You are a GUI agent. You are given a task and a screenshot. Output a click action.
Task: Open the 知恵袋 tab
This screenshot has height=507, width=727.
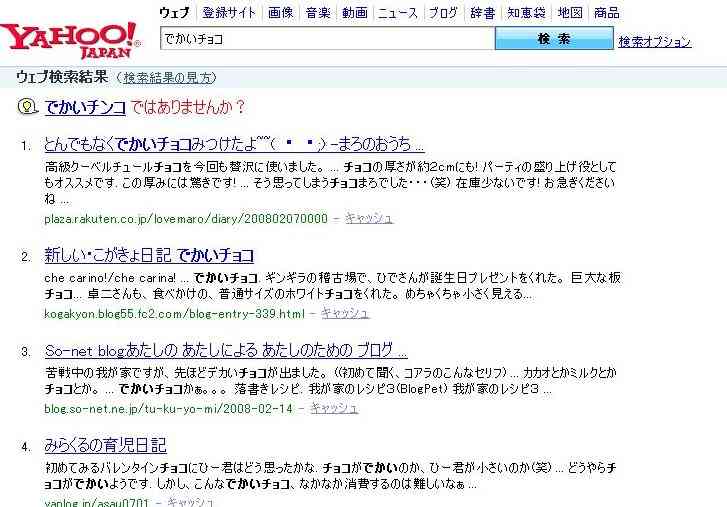pyautogui.click(x=526, y=13)
